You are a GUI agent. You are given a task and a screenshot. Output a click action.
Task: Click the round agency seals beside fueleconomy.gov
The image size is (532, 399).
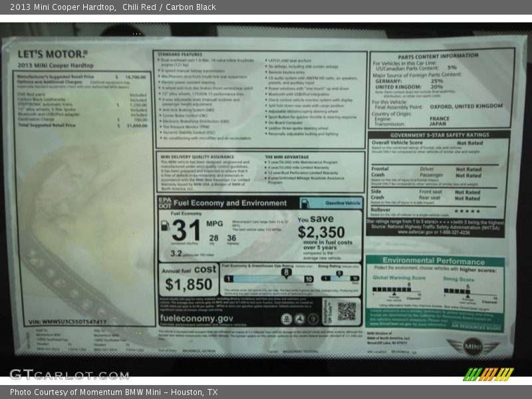click(300, 319)
